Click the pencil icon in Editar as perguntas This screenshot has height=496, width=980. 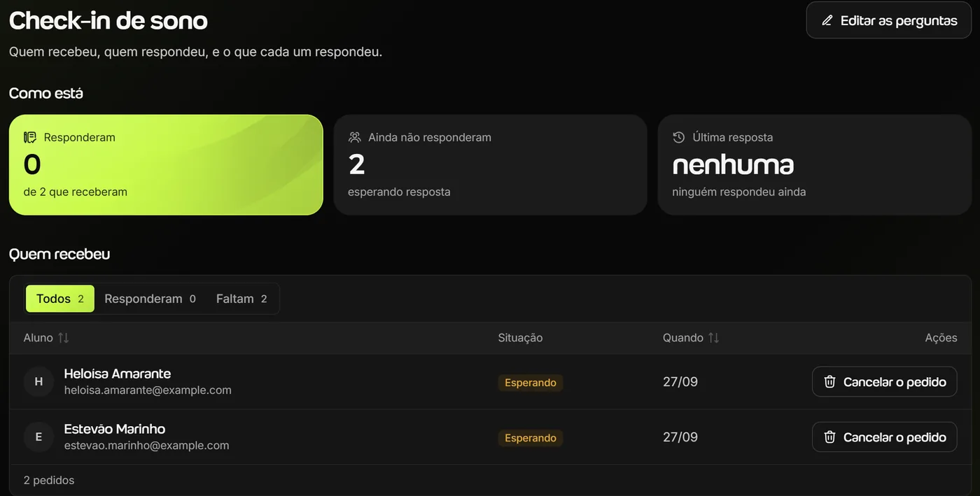tap(827, 21)
